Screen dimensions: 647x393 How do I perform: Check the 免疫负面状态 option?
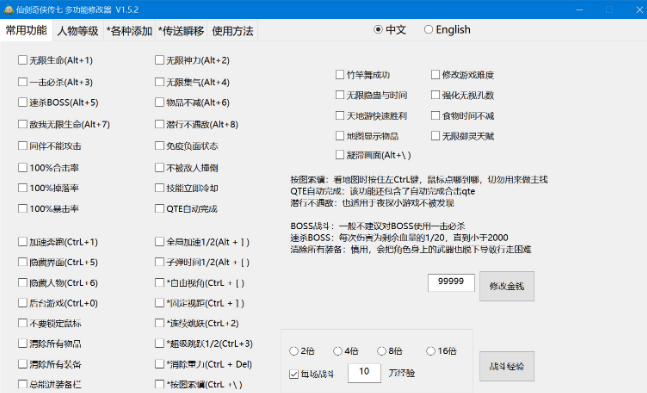(x=160, y=146)
